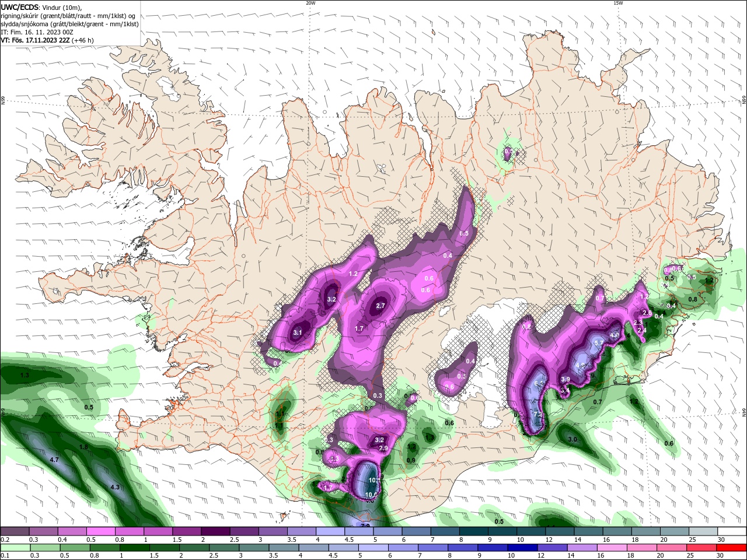Image resolution: width=747 pixels, height=560 pixels.
Task: Pick the dark teal snow legend swatch labeled 8
Action: pos(474,531)
